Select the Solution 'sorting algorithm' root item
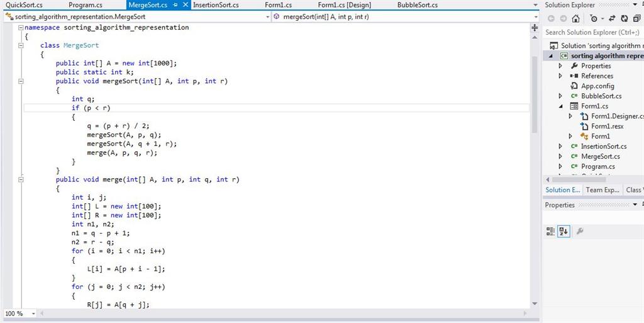 pos(596,45)
